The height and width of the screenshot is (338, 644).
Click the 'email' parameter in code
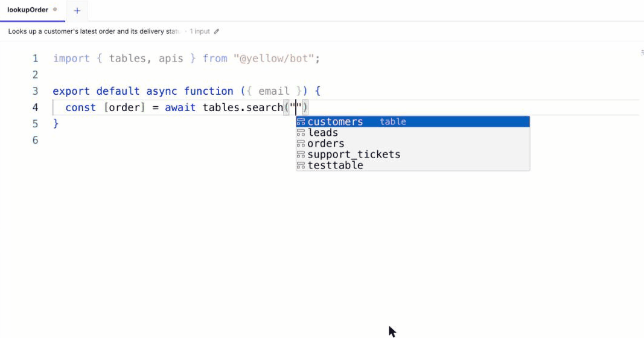(x=273, y=91)
